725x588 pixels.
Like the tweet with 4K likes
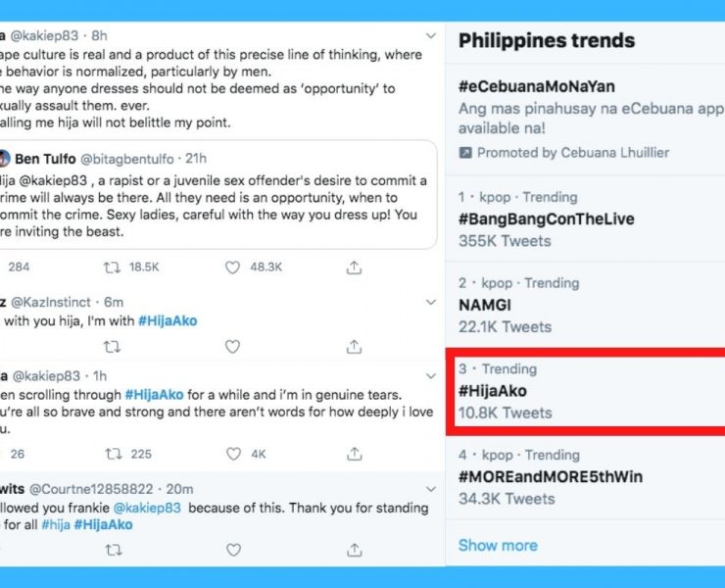coord(232,454)
